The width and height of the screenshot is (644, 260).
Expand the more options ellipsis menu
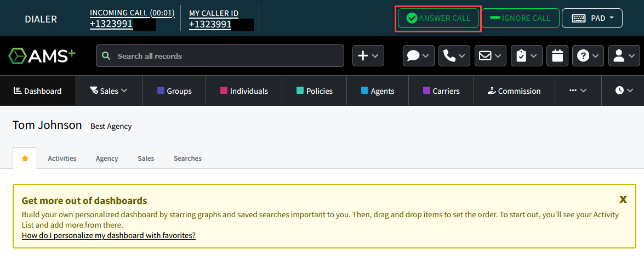point(578,91)
